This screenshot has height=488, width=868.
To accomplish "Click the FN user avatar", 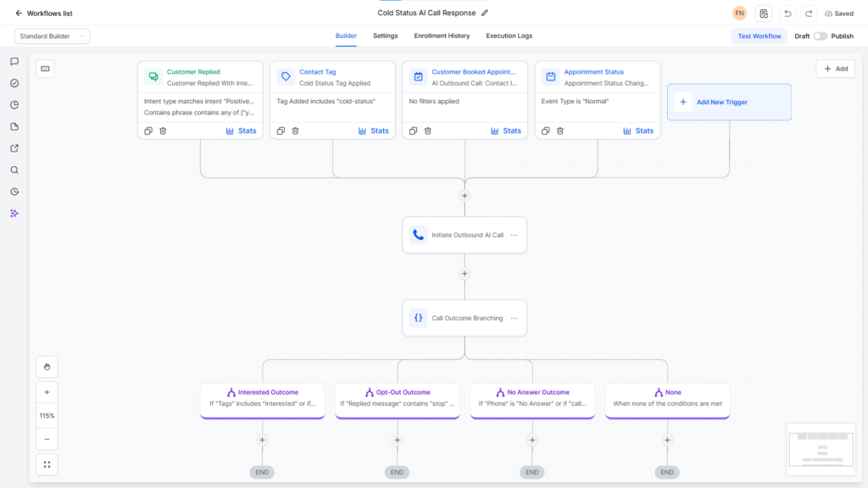I will (x=739, y=14).
